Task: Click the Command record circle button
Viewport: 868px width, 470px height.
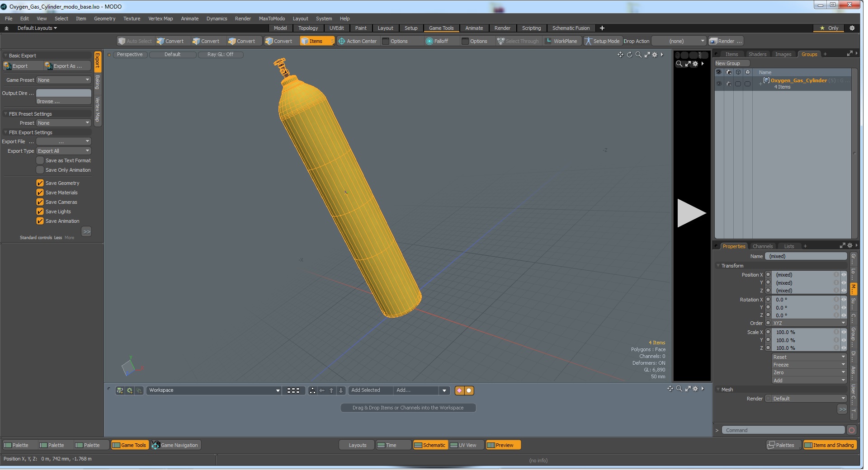Action: [852, 430]
